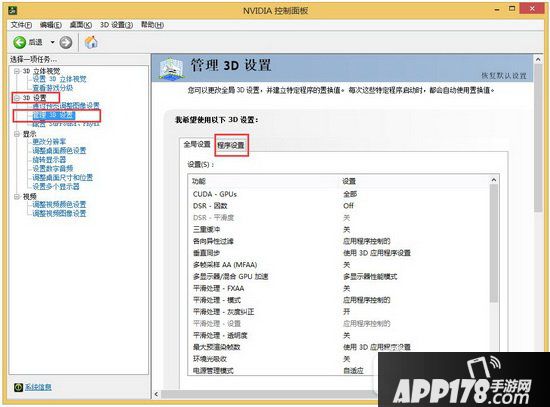Click the System Information icon at bottom left
The width and height of the screenshot is (550, 407).
click(x=18, y=387)
